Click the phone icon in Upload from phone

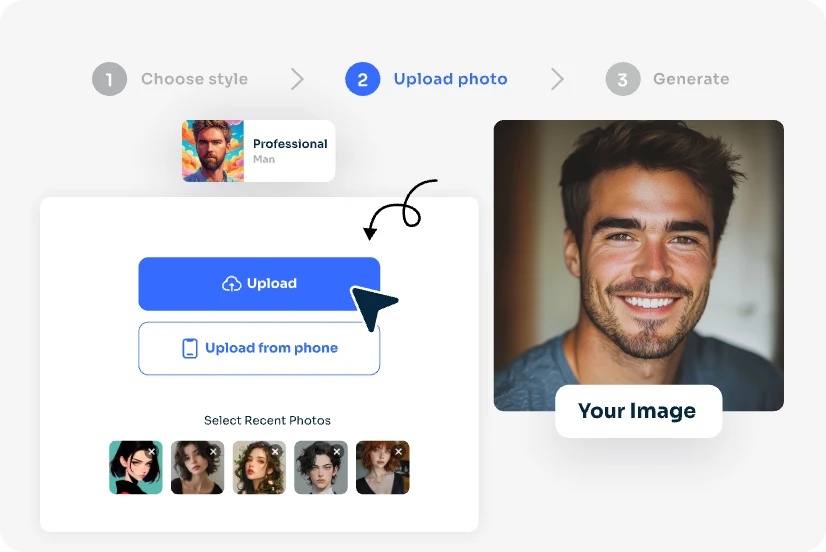click(x=189, y=348)
